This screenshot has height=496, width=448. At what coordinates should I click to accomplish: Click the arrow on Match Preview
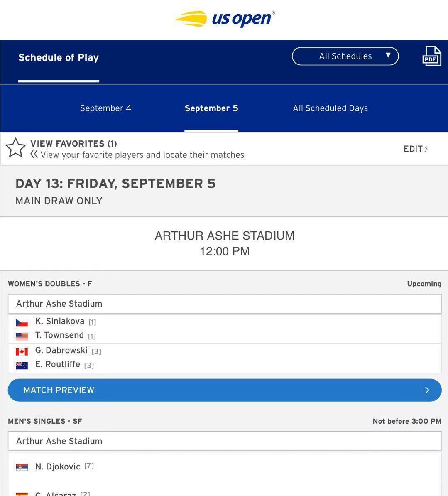tap(426, 390)
